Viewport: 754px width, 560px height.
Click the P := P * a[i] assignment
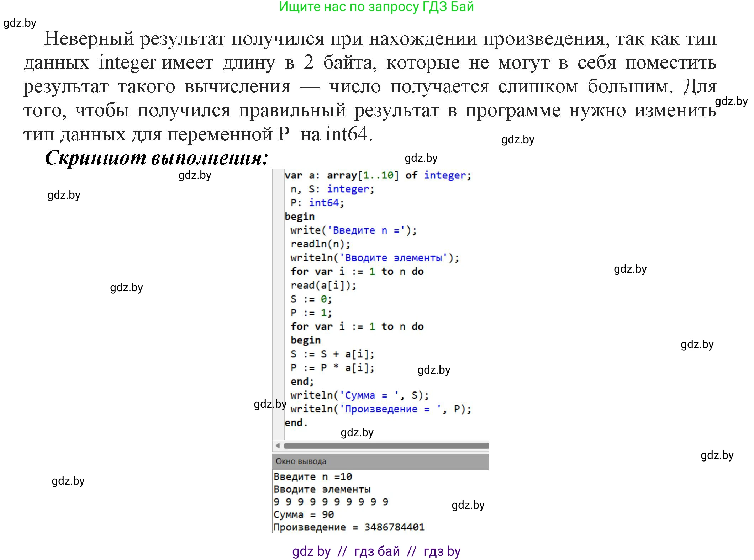click(332, 367)
